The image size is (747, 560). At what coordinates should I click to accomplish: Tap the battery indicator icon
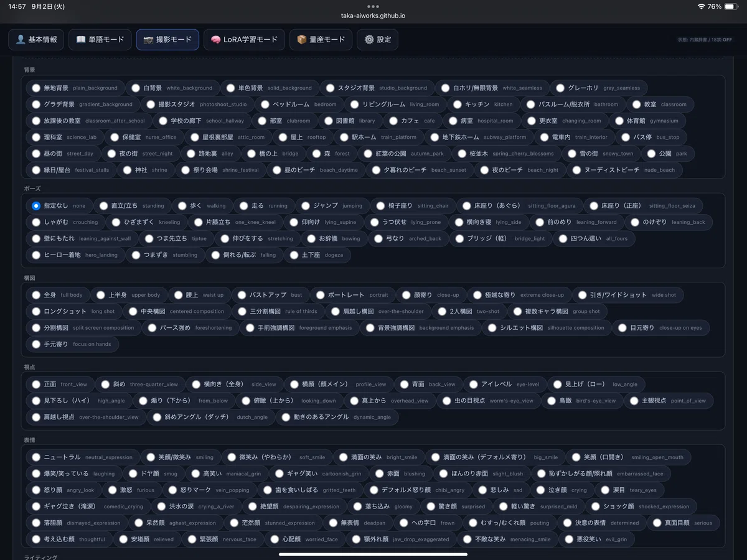point(732,6)
